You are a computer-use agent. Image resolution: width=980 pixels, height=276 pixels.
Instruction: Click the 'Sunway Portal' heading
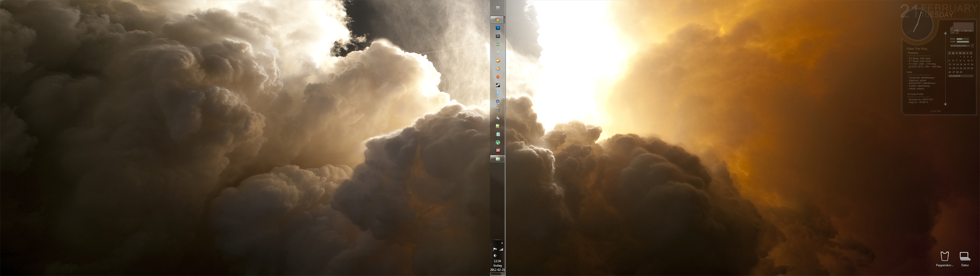915,94
